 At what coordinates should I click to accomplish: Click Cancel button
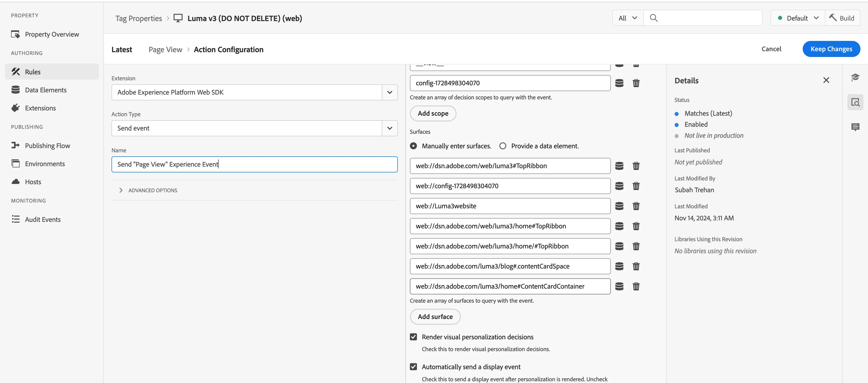(x=771, y=49)
